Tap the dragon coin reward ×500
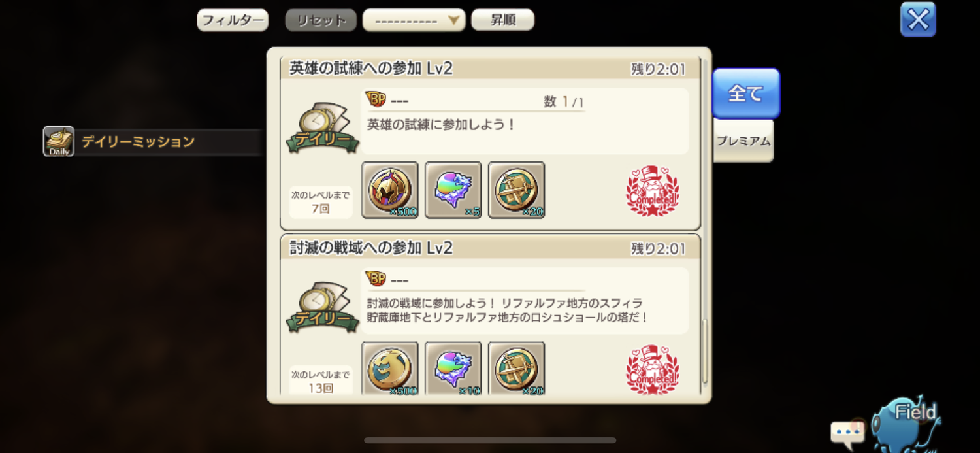The width and height of the screenshot is (980, 453). pyautogui.click(x=389, y=369)
